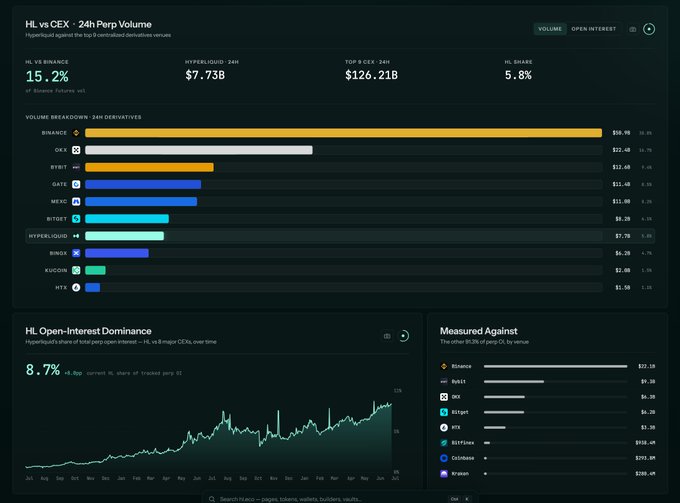Click the Bitget icon in Measured Against list
This screenshot has width=680, height=503.
click(444, 412)
